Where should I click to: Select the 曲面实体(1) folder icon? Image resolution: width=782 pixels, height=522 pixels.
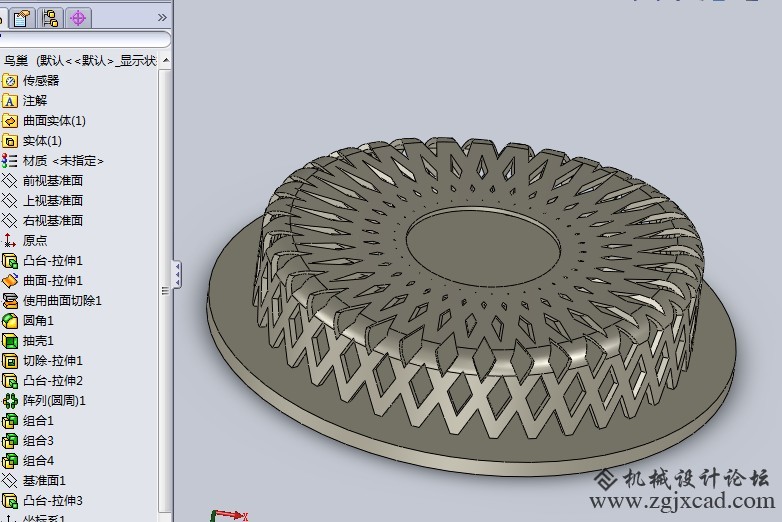(9, 121)
